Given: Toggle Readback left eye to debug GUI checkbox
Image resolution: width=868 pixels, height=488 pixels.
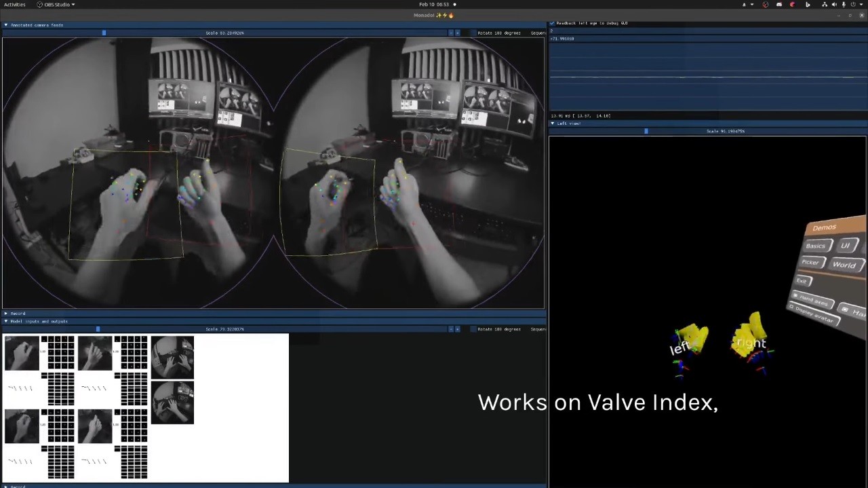Looking at the screenshot, I should [552, 23].
